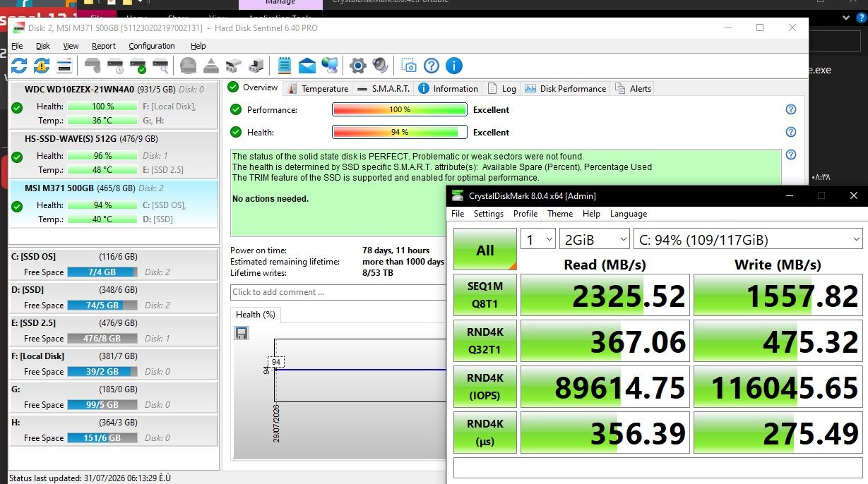Click the USB removable disk toolbar icon

coord(256,66)
